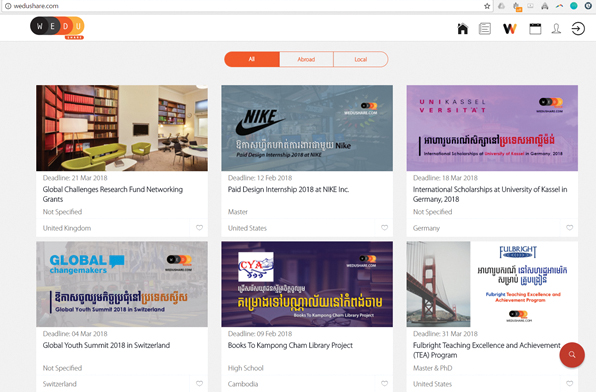596x392 pixels.
Task: Click 'Germany' country label
Action: click(x=426, y=228)
